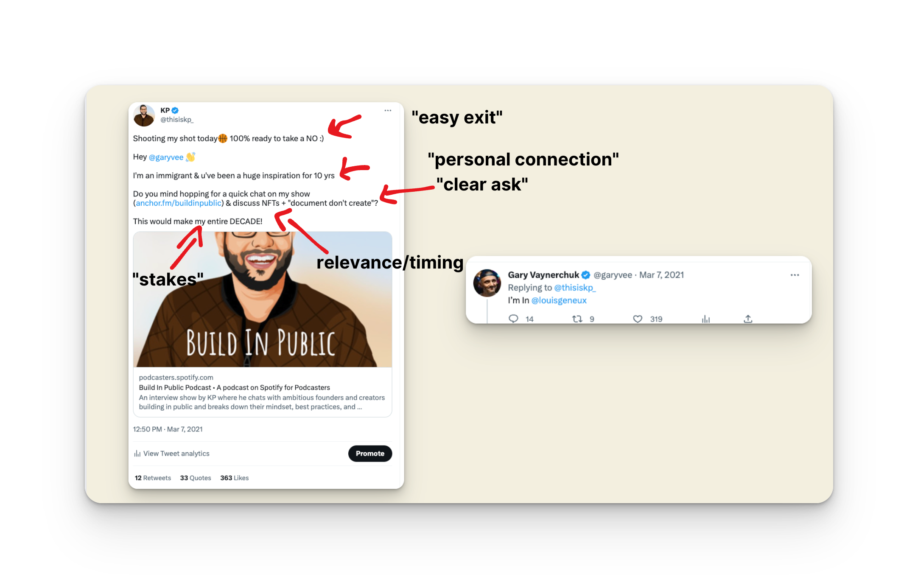Like Gary Vaynerchuk's reply with heart icon
The width and height of the screenshot is (918, 588).
coord(638,319)
